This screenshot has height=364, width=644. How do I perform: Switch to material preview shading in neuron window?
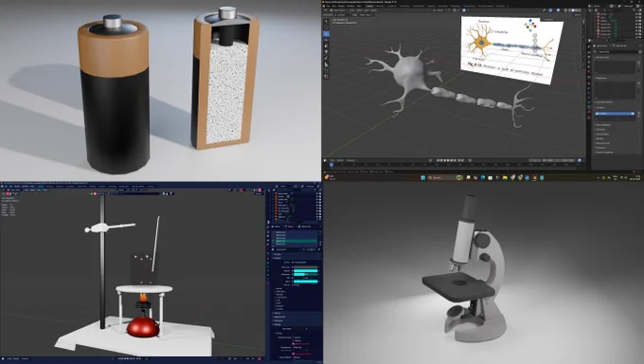point(576,10)
